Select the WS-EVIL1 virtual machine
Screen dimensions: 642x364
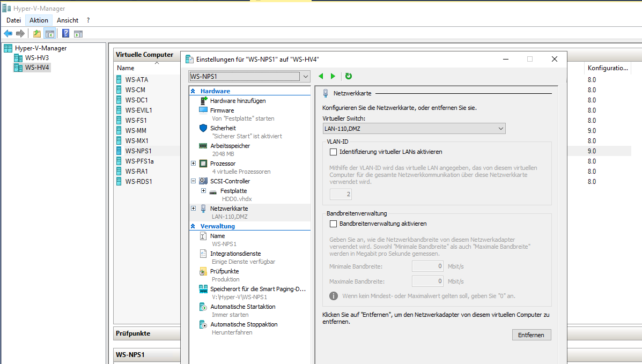(139, 110)
